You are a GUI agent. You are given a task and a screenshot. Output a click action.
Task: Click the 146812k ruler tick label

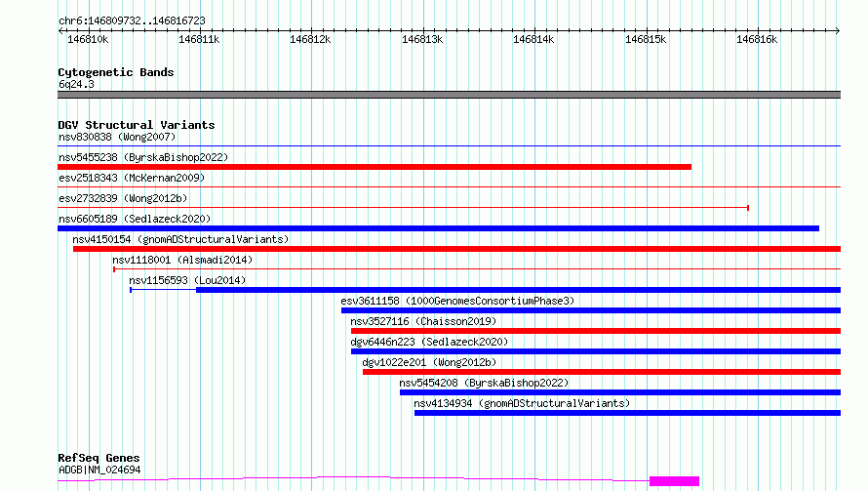point(310,39)
